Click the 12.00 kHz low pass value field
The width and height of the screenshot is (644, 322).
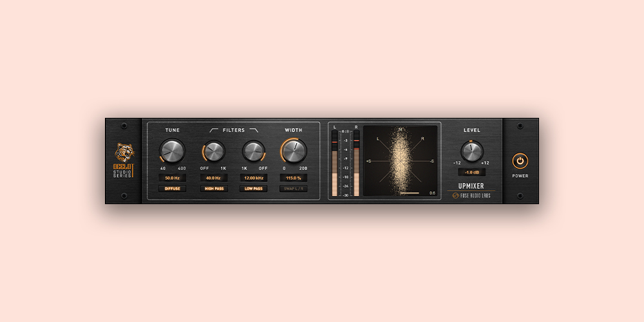tap(253, 178)
